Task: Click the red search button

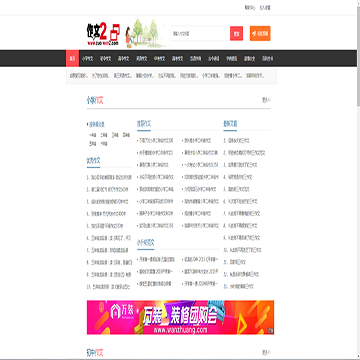Action: (236, 34)
